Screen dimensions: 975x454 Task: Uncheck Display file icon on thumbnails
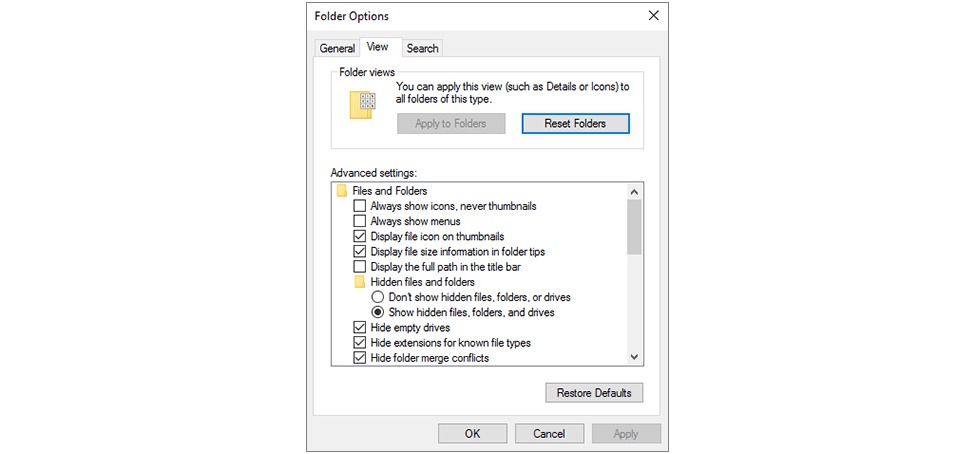pos(359,236)
